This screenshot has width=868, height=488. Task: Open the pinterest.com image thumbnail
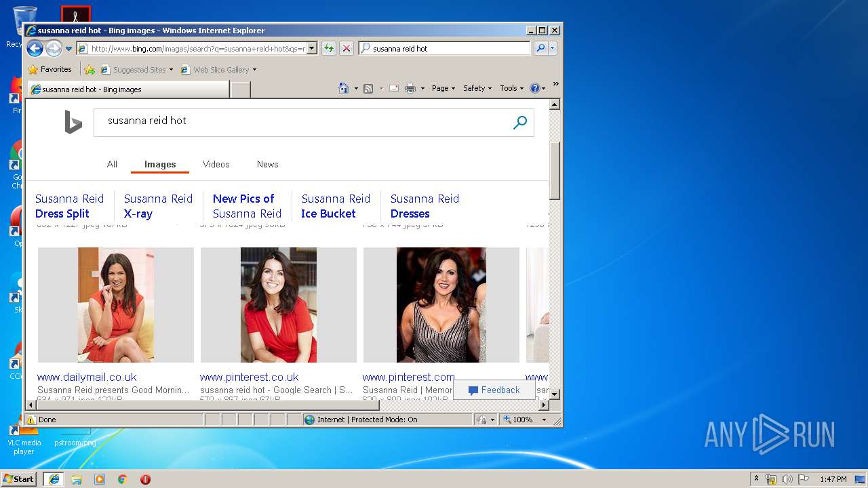[x=441, y=305]
